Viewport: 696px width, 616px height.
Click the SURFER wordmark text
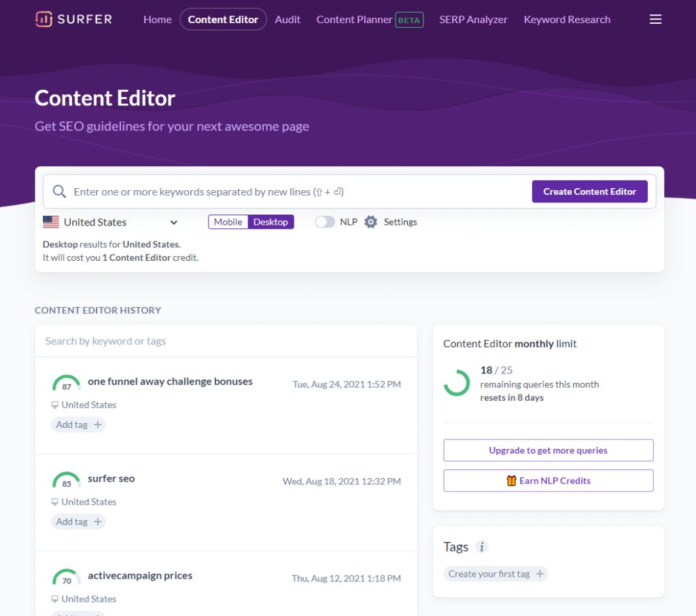85,20
